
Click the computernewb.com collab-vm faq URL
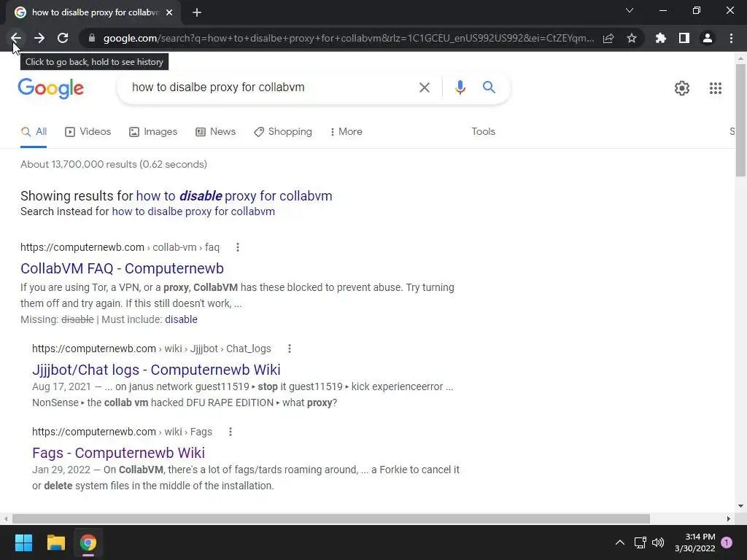120,247
